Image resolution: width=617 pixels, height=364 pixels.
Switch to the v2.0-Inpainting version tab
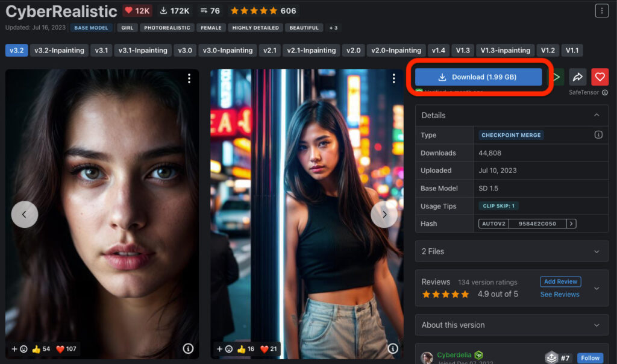coord(396,51)
